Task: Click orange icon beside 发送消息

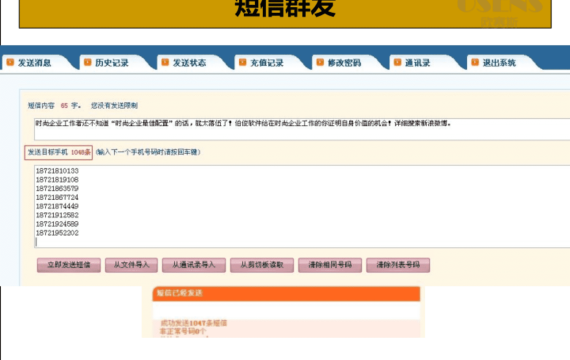Action: click(x=10, y=63)
